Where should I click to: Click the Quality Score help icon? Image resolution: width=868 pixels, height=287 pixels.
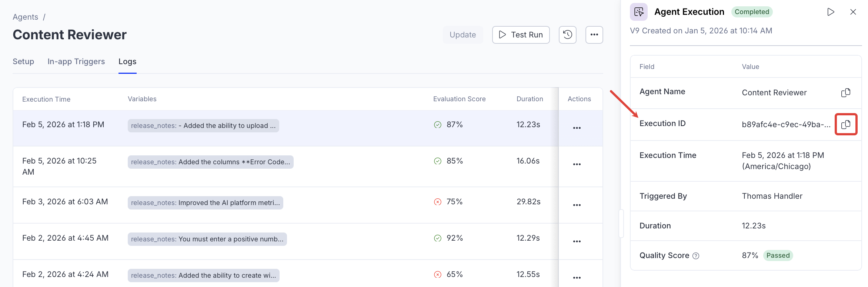coord(696,256)
